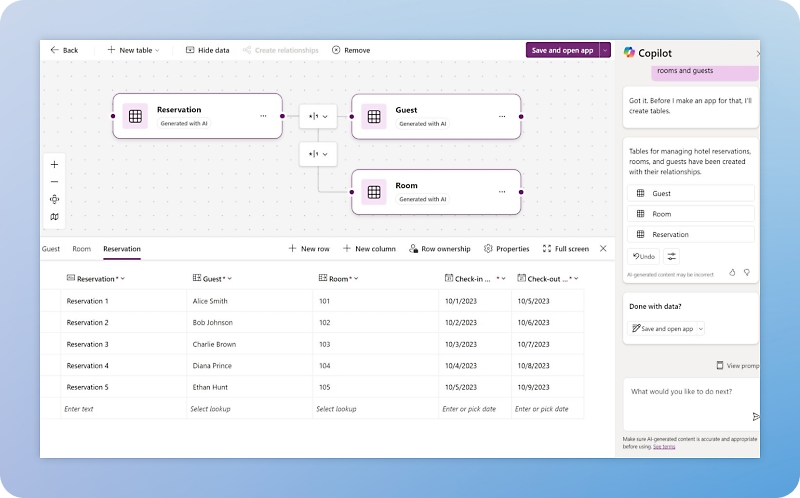Click Enter or pick date under Check-in
This screenshot has width=800, height=498.
point(475,409)
